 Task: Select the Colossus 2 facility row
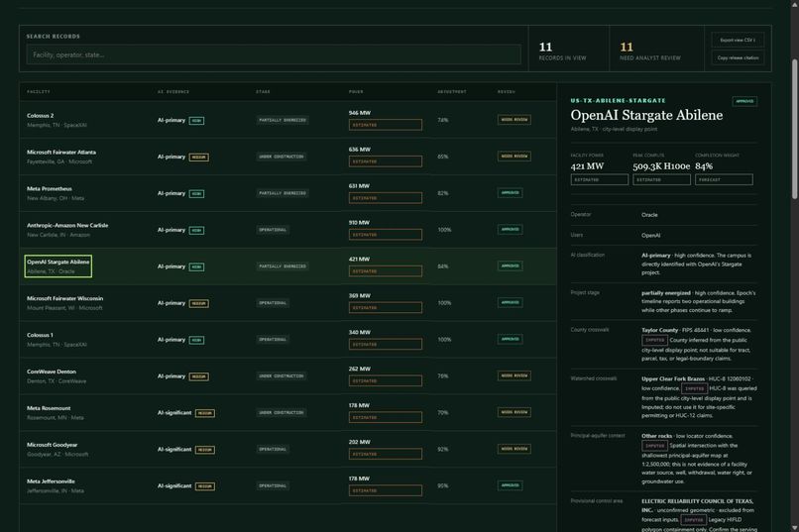pos(287,120)
